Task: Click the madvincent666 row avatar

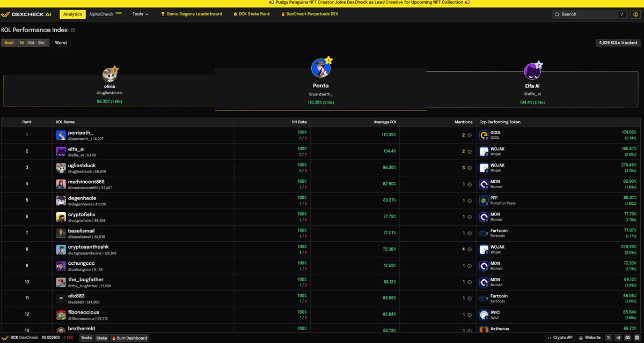Action: [x=61, y=184]
